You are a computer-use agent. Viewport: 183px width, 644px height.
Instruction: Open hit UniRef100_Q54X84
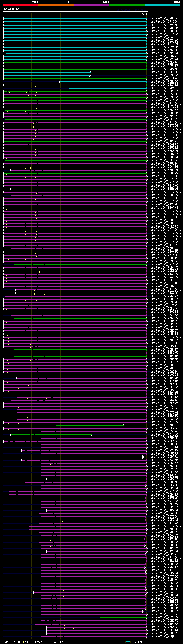point(164,167)
